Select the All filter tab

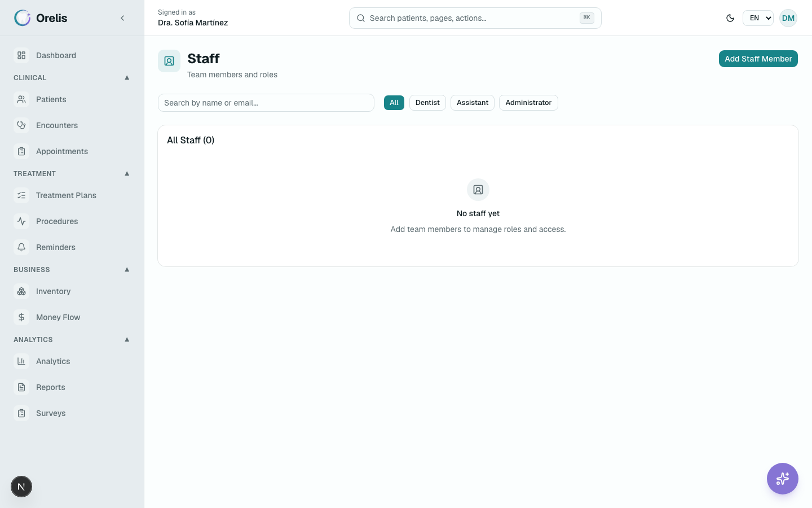click(x=394, y=103)
